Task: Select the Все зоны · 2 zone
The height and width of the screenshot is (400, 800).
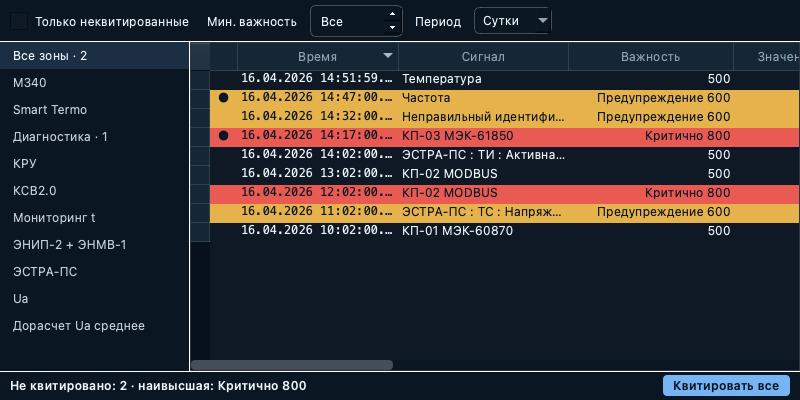Action: pos(94,56)
